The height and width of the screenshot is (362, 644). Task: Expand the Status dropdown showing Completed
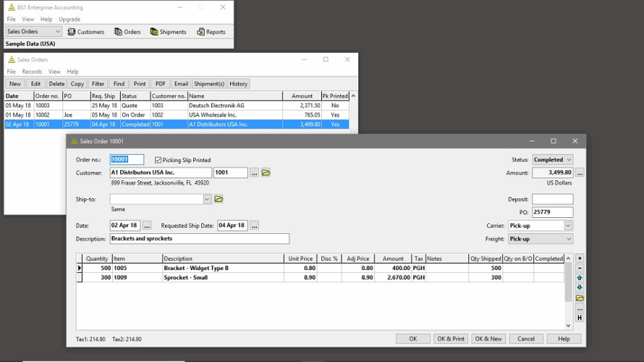tap(569, 160)
